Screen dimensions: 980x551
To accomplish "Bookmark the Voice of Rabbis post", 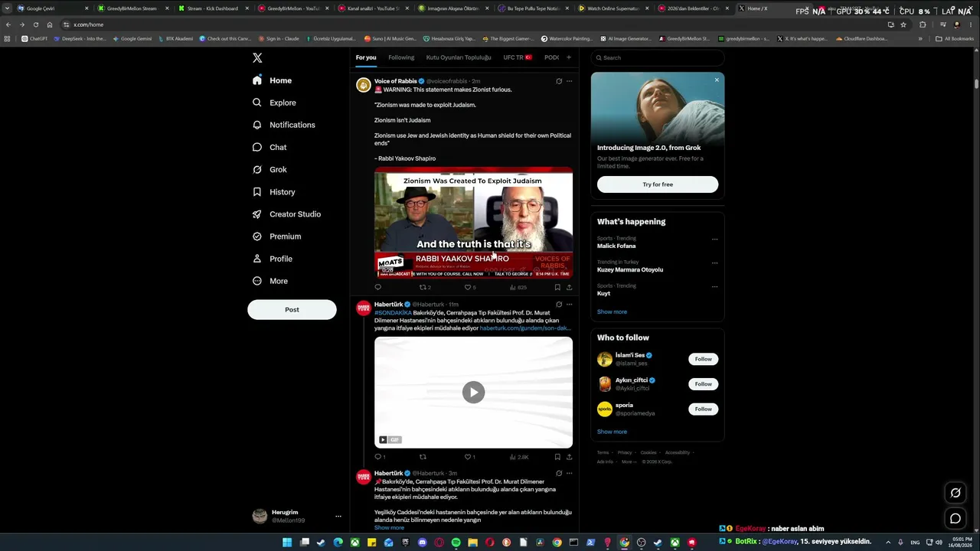I will 557,287.
